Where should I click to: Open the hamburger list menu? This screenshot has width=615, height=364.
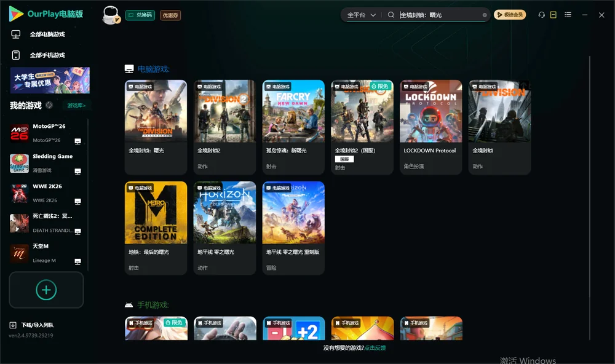pyautogui.click(x=568, y=15)
